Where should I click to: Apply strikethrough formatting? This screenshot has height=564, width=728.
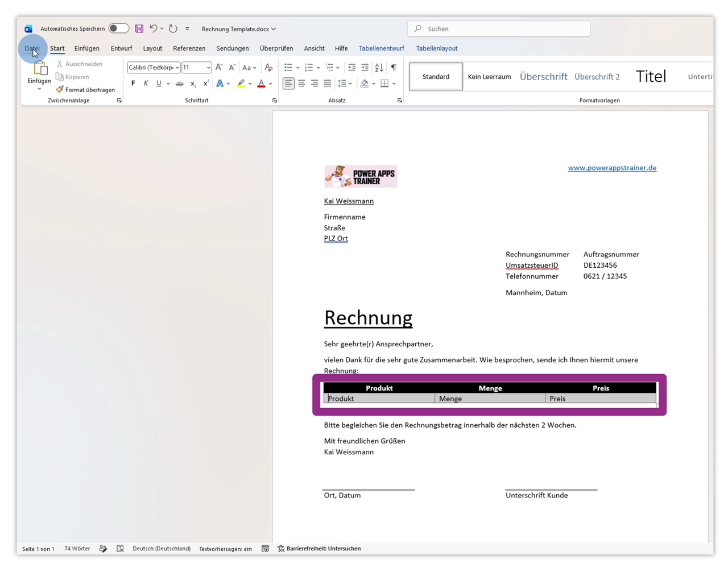pos(179,84)
